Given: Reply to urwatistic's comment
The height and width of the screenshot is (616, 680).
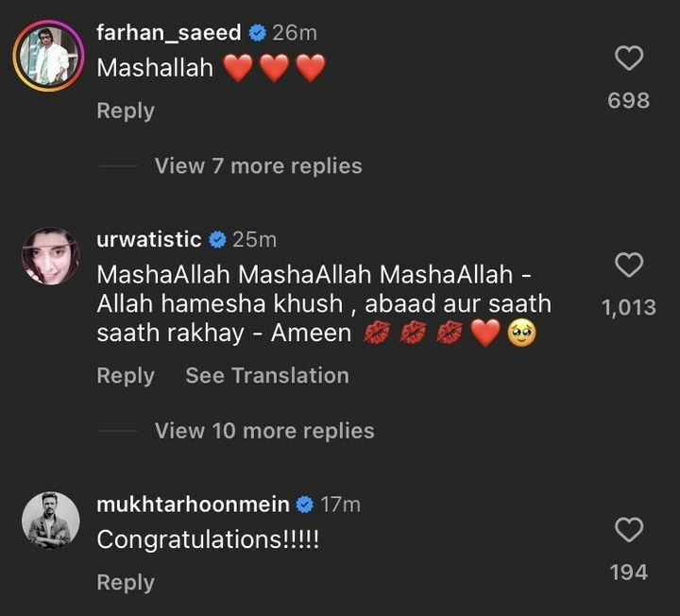Looking at the screenshot, I should point(125,375).
